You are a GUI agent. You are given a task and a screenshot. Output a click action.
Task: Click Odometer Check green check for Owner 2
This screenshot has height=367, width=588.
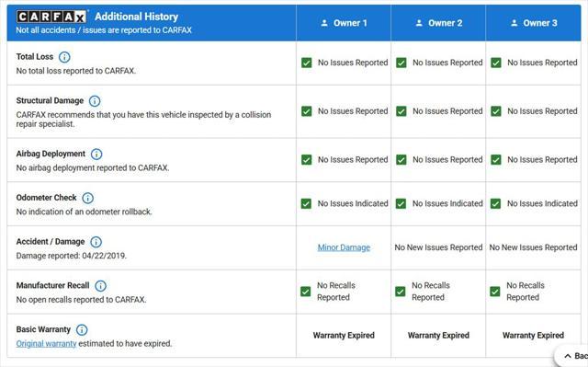401,203
